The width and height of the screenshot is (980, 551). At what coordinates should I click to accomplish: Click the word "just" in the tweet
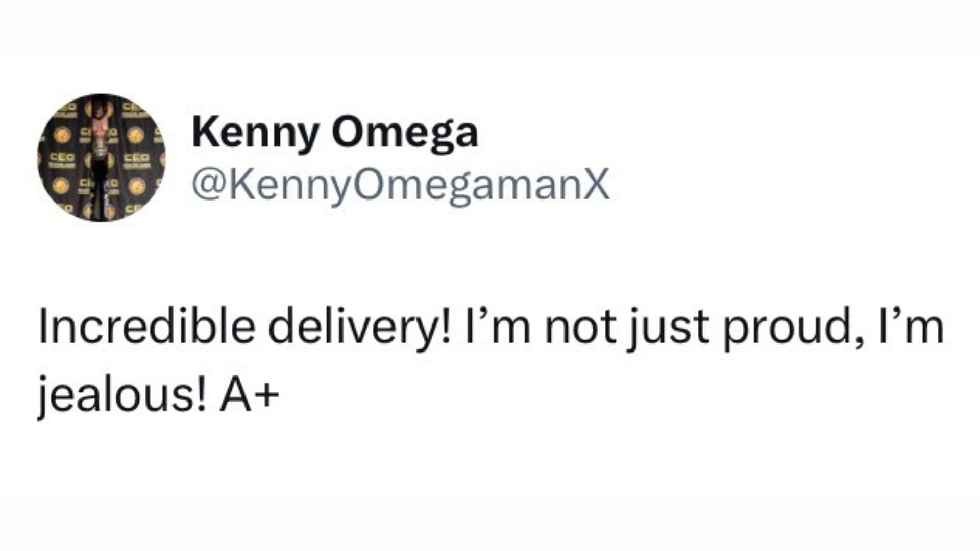point(669,327)
